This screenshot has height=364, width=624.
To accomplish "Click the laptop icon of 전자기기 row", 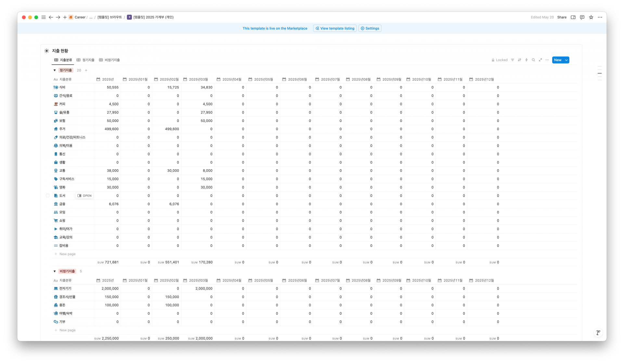I will coord(56,288).
